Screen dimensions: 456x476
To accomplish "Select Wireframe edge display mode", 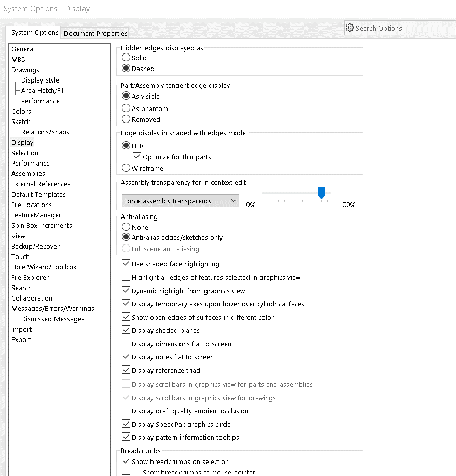I will coord(126,168).
